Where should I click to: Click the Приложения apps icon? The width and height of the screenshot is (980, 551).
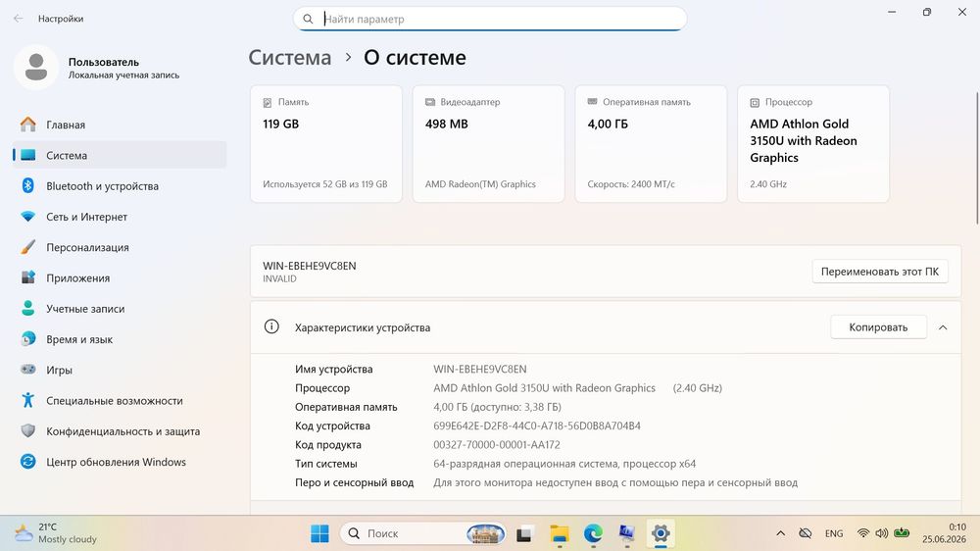pyautogui.click(x=28, y=277)
